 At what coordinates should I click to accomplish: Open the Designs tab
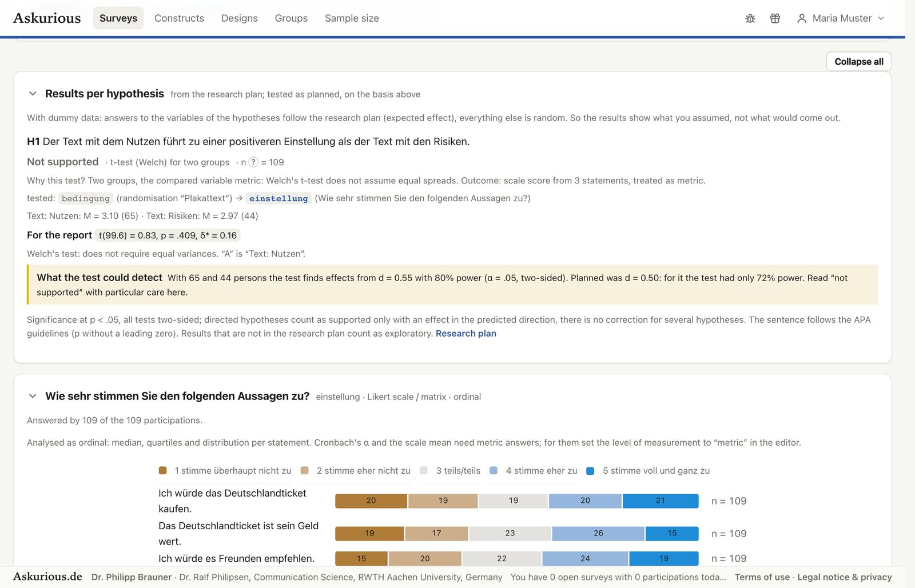click(240, 18)
